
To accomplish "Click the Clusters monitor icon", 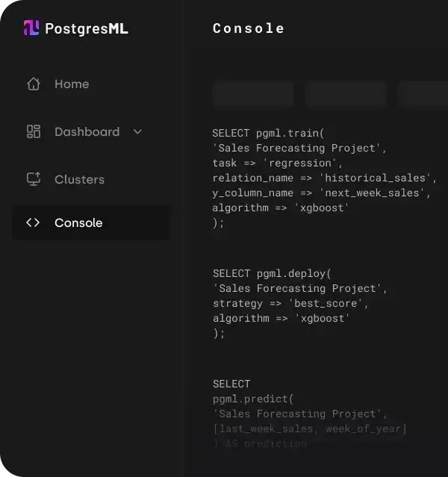I will [34, 179].
